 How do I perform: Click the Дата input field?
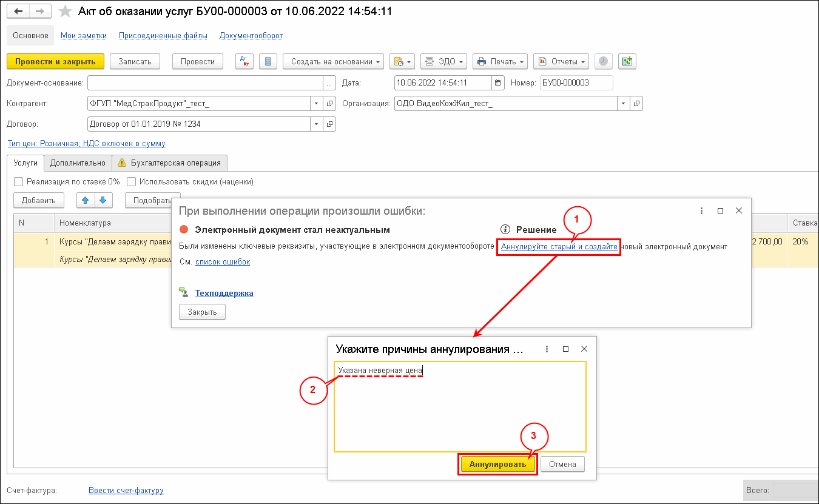pyautogui.click(x=443, y=83)
